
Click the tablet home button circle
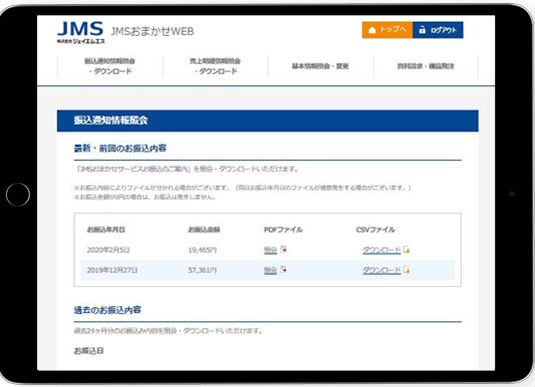[18, 195]
